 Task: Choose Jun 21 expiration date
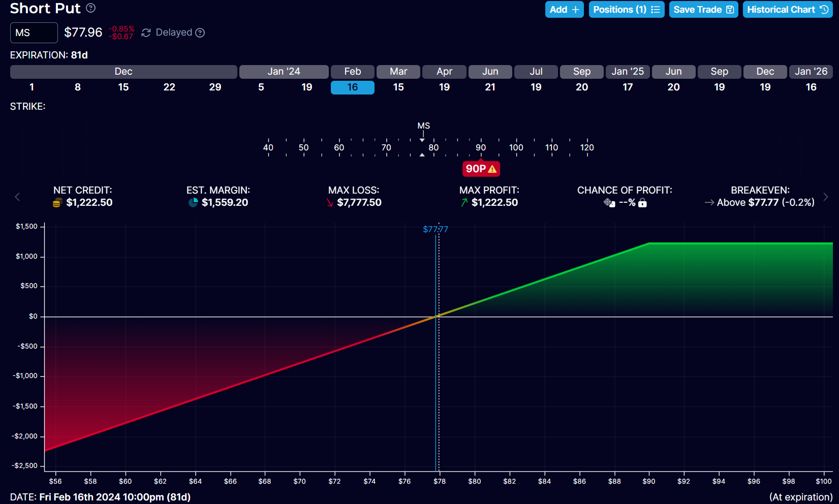pos(490,87)
